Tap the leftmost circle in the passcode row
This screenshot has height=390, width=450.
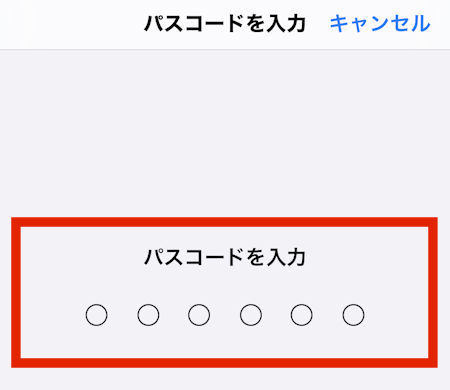(96, 315)
